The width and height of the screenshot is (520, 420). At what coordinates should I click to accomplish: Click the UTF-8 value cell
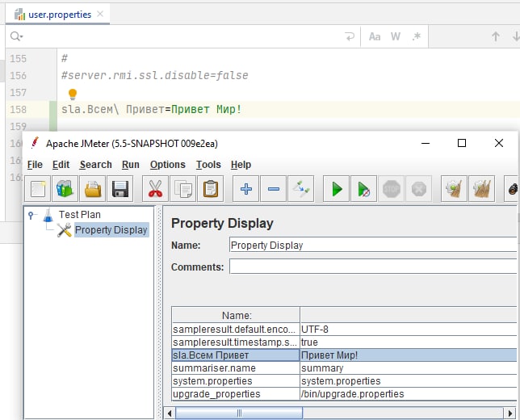(x=408, y=329)
